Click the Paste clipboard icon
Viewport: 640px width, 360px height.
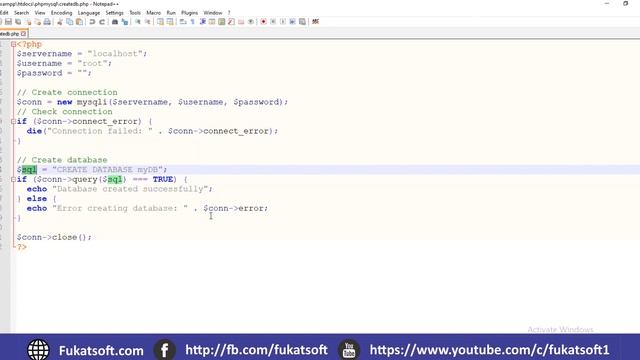click(79, 22)
